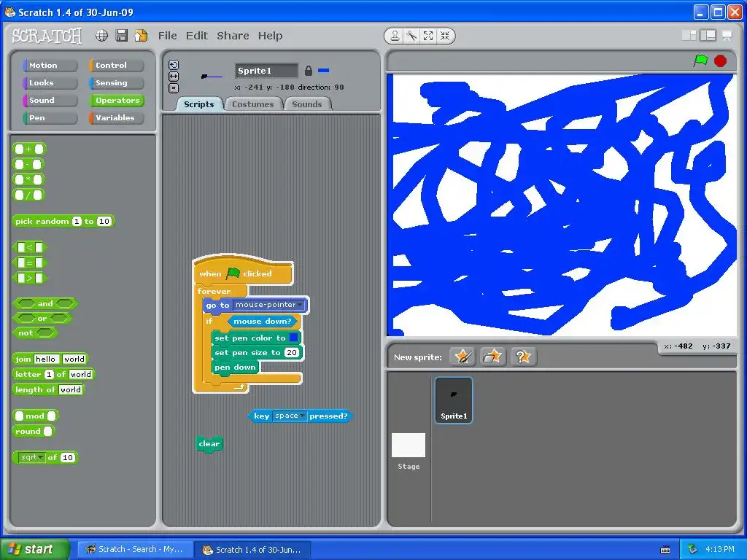
Task: Set rotation style to can rotate
Action: tap(174, 65)
